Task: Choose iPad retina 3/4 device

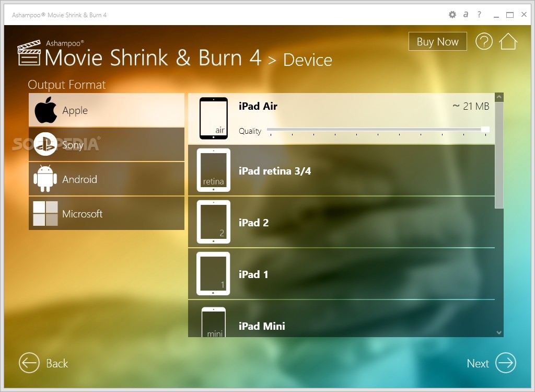Action: [341, 170]
